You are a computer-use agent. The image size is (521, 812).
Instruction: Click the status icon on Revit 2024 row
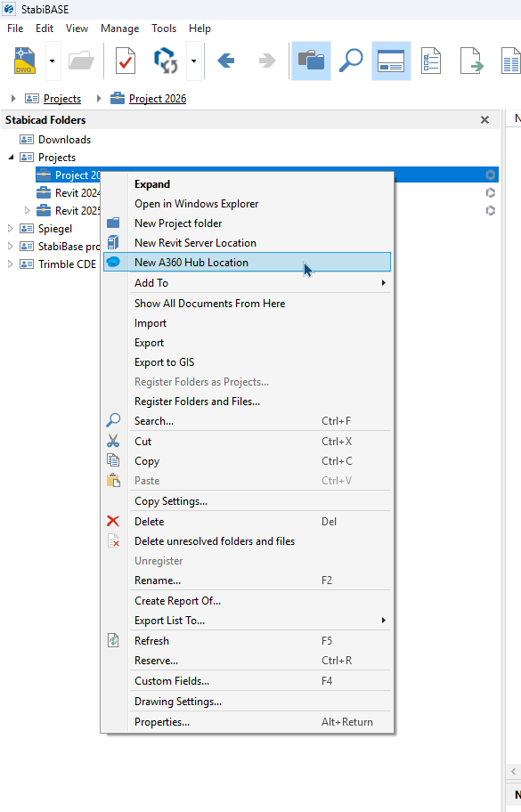click(491, 192)
